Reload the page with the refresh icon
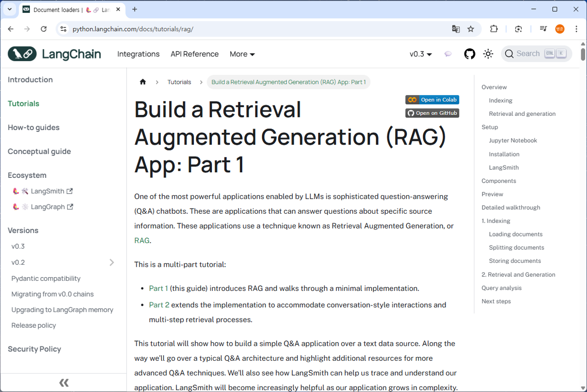This screenshot has height=392, width=587. coord(44,29)
